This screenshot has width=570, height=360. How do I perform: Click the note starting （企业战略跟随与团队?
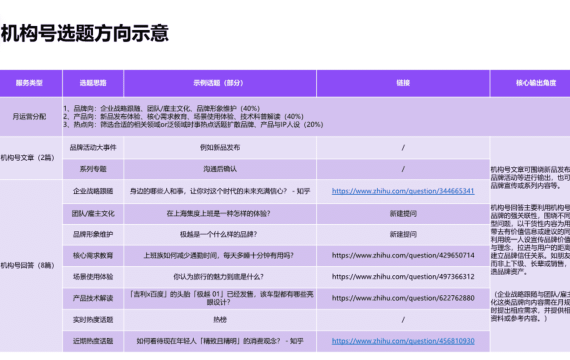530,306
